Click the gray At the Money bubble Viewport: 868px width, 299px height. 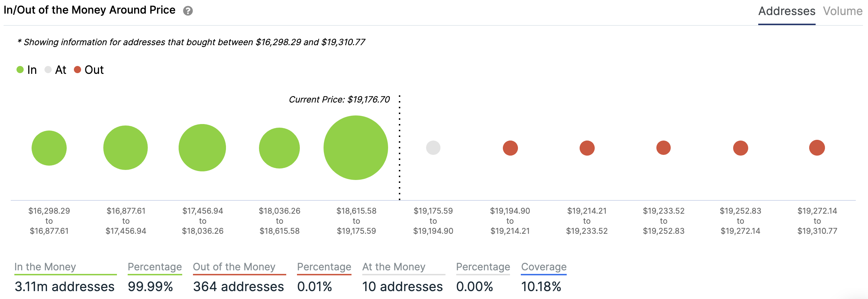433,148
